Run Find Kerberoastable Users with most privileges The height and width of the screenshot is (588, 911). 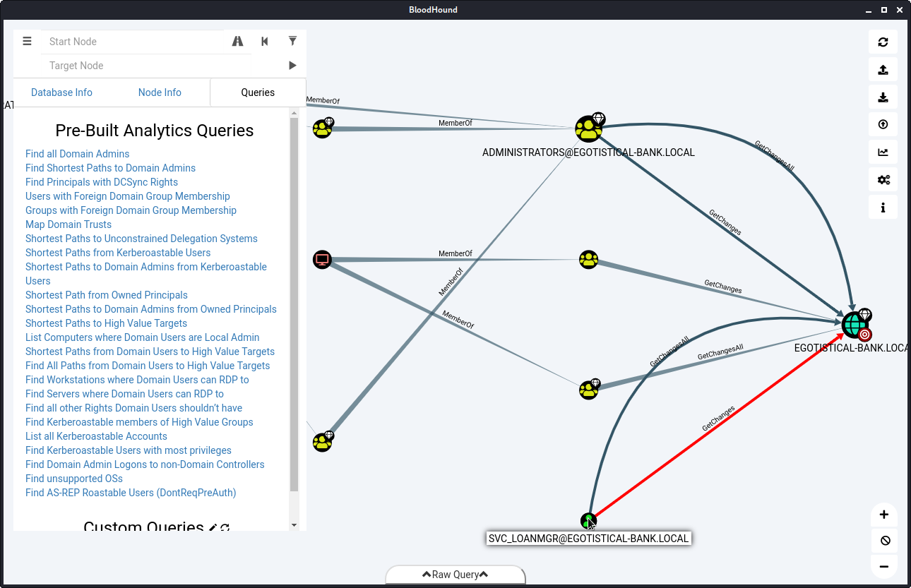click(129, 450)
